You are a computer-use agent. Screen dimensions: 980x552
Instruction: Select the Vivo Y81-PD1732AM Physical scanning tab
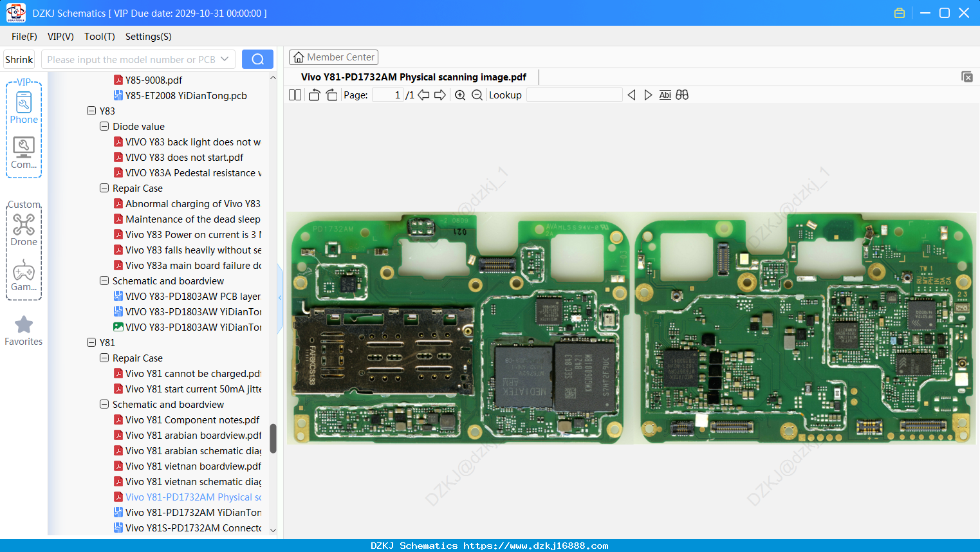click(414, 77)
